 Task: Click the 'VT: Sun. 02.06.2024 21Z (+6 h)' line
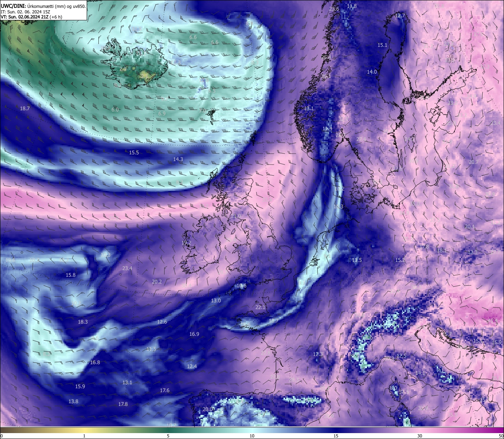pyautogui.click(x=31, y=17)
